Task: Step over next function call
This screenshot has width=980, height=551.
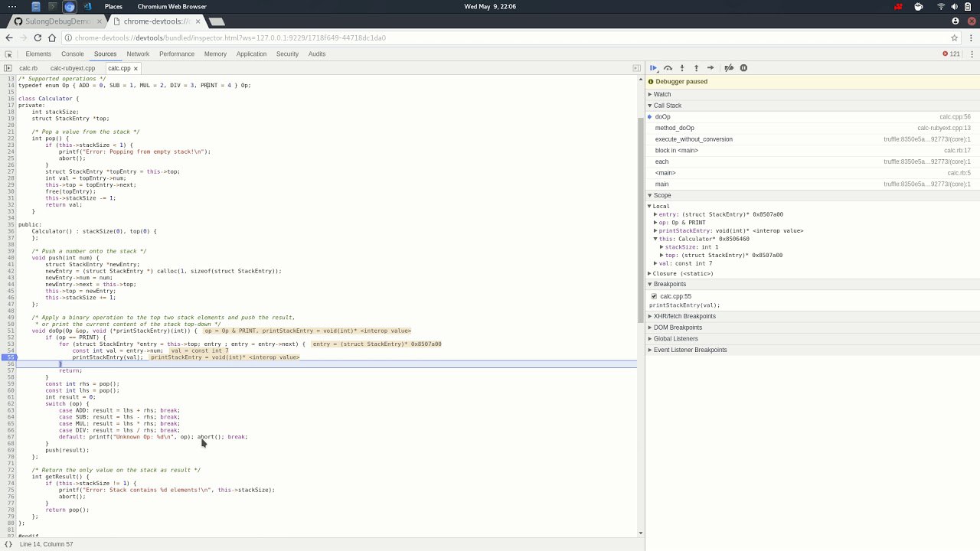Action: tap(668, 68)
